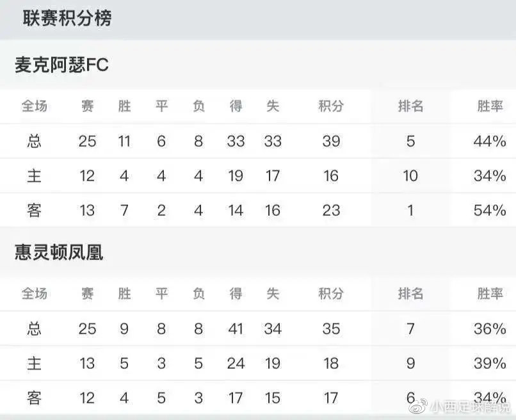Click 得 column header in 惠灵顿凤凰 table
The height and width of the screenshot is (420, 516).
point(236,294)
